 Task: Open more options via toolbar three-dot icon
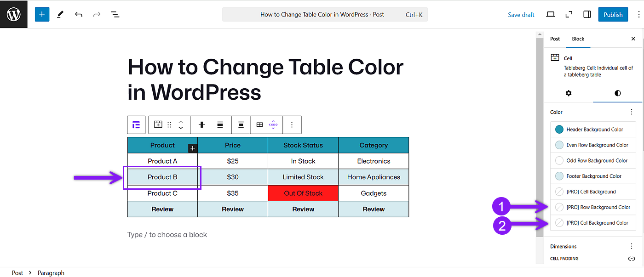(x=292, y=124)
